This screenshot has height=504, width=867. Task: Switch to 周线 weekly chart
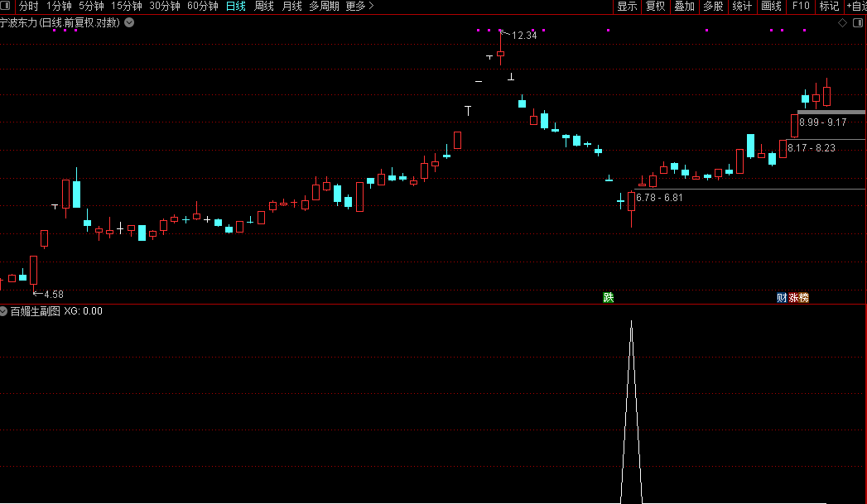point(264,6)
